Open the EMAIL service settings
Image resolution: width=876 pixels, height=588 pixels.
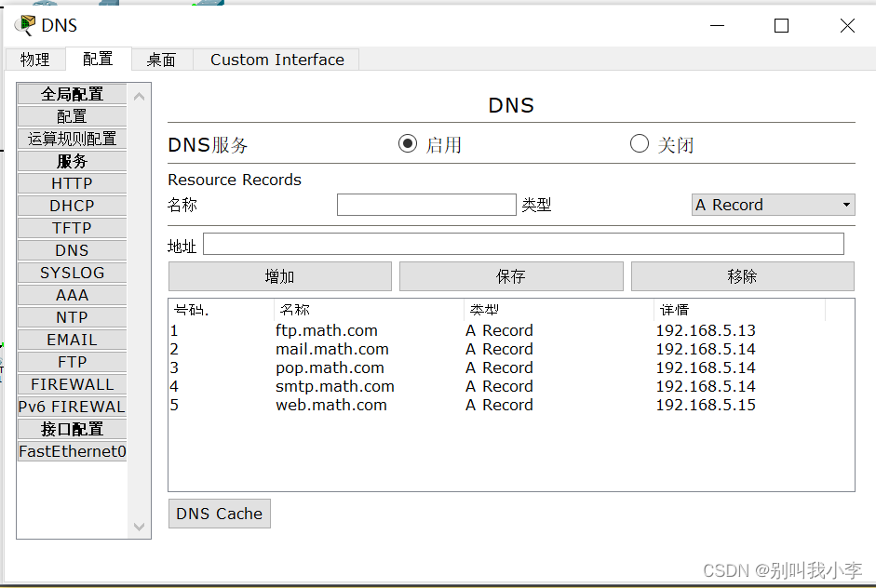point(72,340)
